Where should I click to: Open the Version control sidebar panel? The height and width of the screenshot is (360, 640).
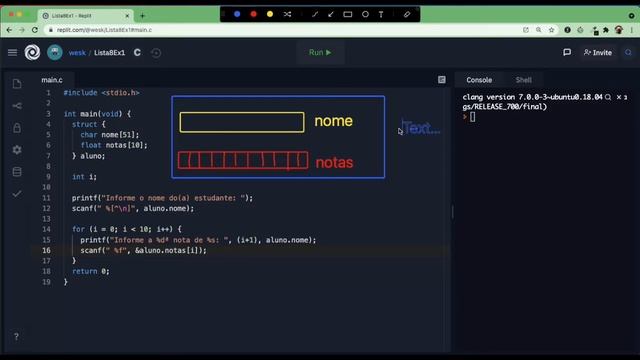point(17,106)
